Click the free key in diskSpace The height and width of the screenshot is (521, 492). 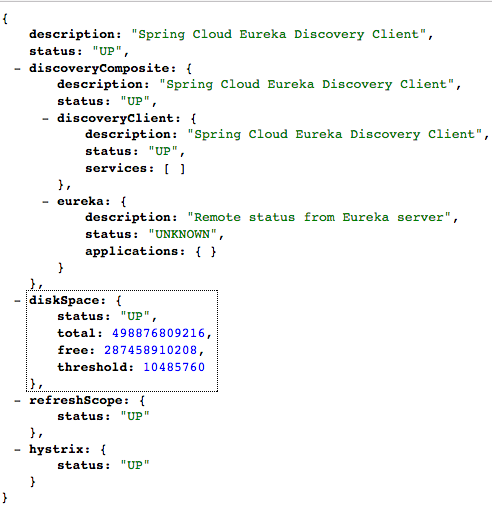pos(72,350)
